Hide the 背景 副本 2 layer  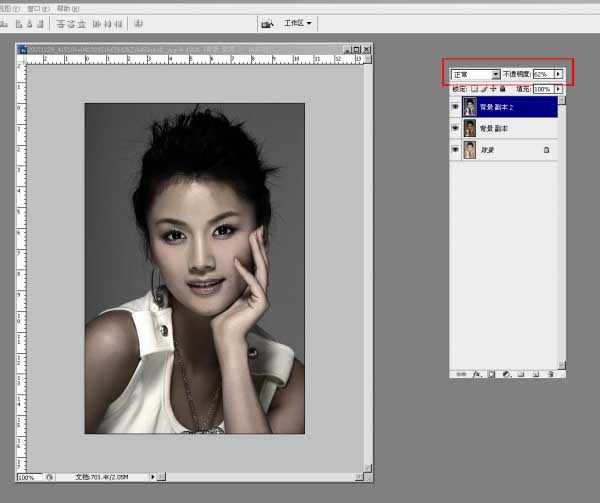[x=455, y=107]
